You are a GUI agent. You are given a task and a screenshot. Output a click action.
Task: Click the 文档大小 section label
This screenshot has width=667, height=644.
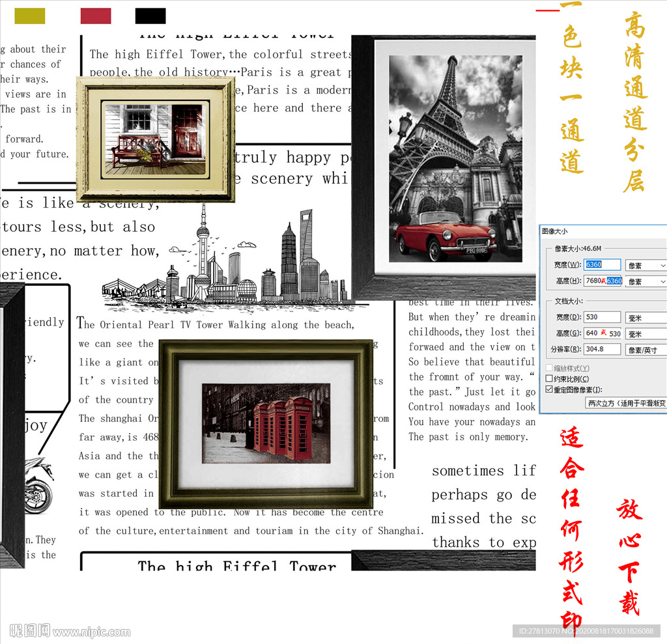pos(569,301)
